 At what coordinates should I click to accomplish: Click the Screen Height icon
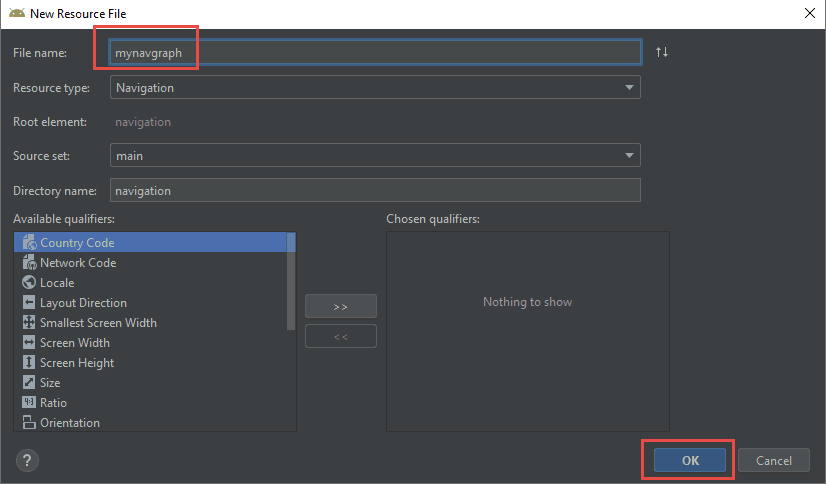(x=28, y=363)
